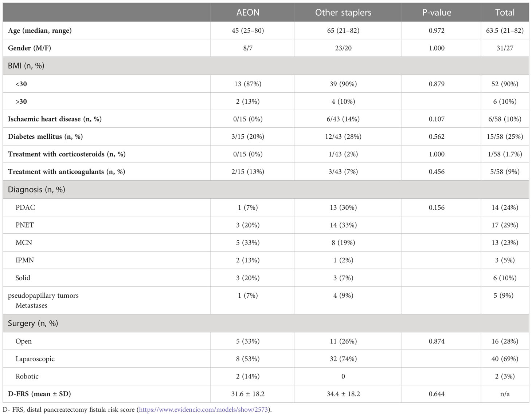Screen dimensions: 532x416
Task: Click the BMI value 39 (90%)
Action: point(343,84)
